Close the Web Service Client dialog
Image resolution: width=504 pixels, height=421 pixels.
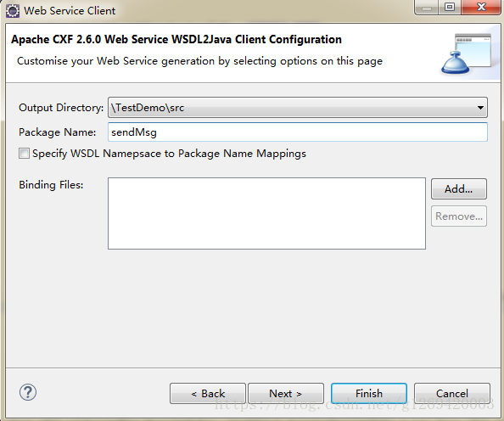pos(481,7)
